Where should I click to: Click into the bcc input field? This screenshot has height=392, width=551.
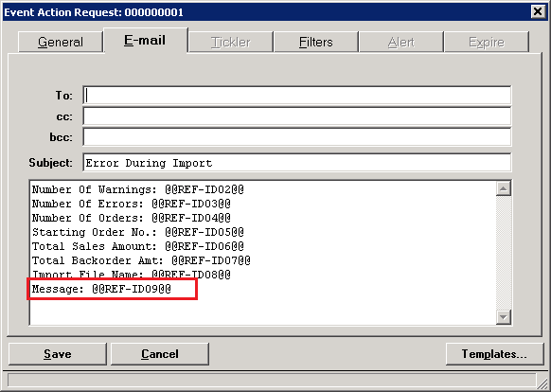[297, 136]
